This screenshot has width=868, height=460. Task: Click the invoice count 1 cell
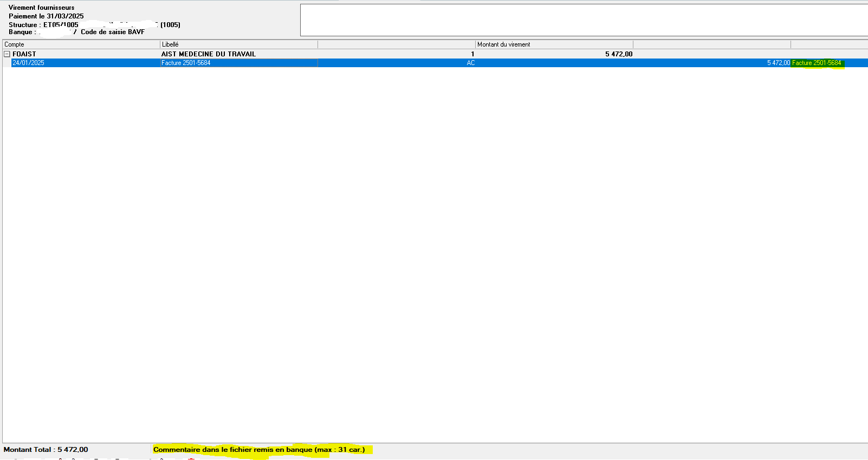472,54
